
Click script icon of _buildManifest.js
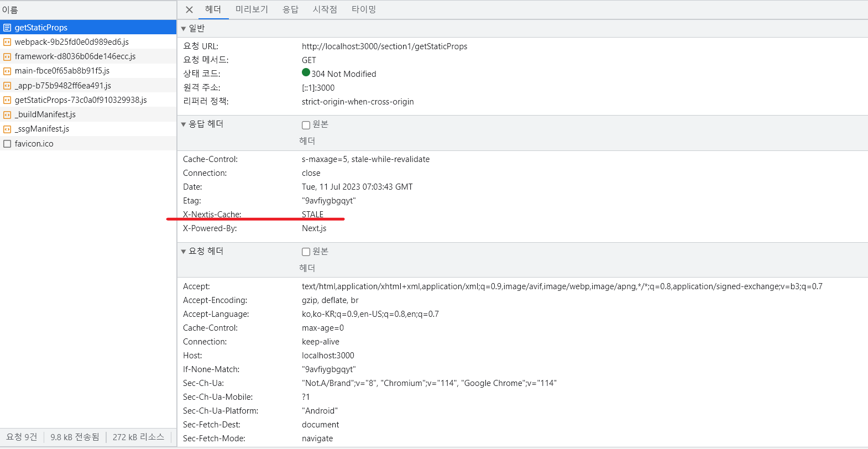point(7,114)
